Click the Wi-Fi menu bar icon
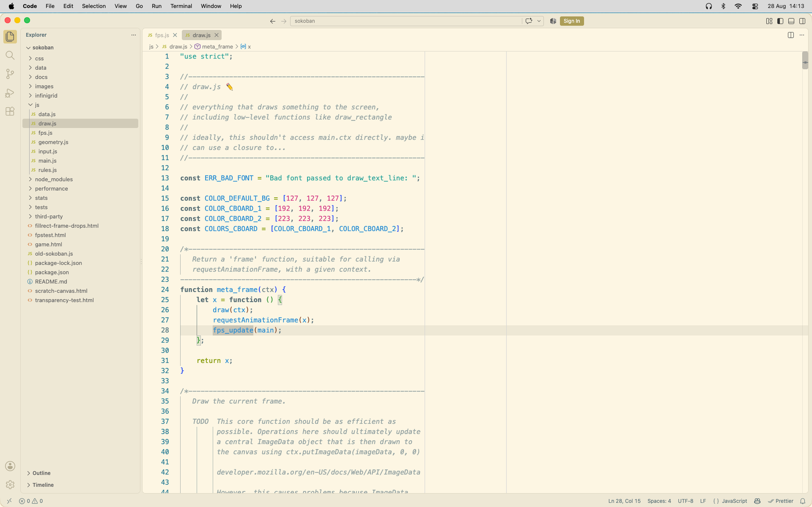This screenshot has height=507, width=812. click(738, 6)
